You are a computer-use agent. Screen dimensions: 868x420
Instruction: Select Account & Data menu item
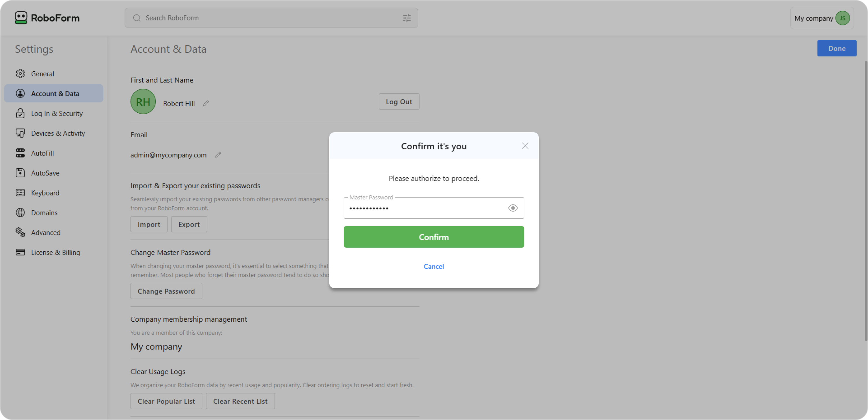(54, 93)
